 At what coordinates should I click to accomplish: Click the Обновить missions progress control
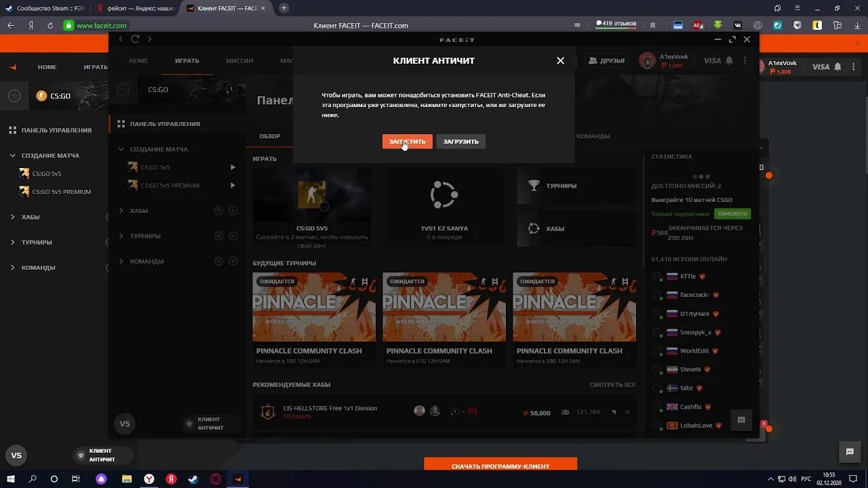tap(734, 213)
